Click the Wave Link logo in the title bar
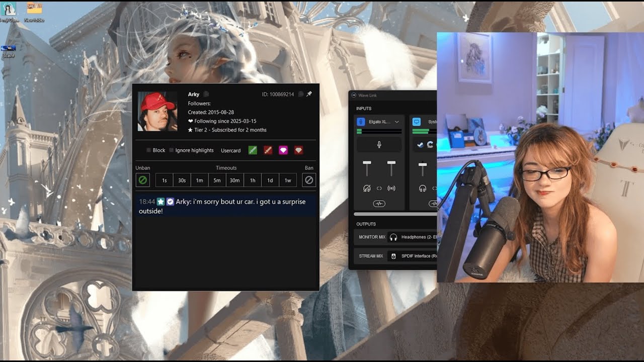 (x=354, y=95)
